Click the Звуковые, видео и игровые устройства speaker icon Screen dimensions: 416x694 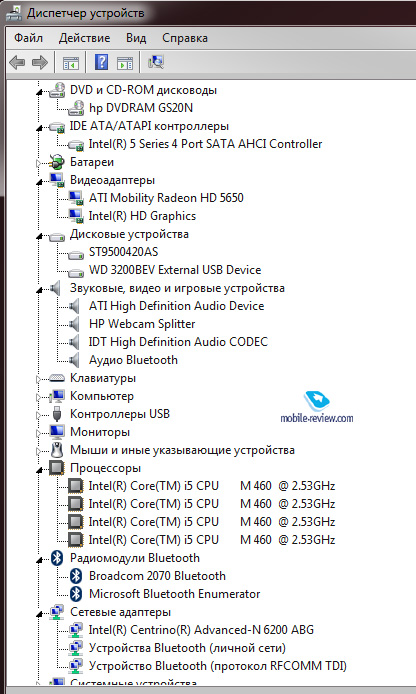[x=56, y=288]
